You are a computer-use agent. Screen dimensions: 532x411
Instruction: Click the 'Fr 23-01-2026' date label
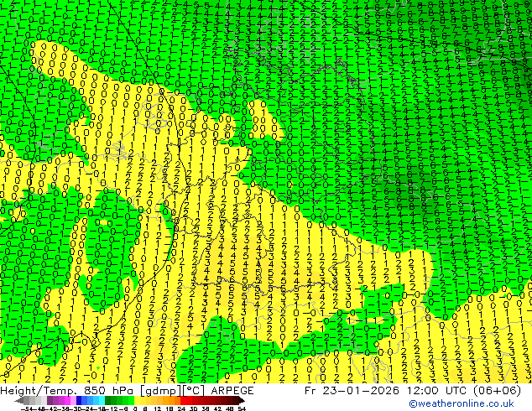point(352,391)
